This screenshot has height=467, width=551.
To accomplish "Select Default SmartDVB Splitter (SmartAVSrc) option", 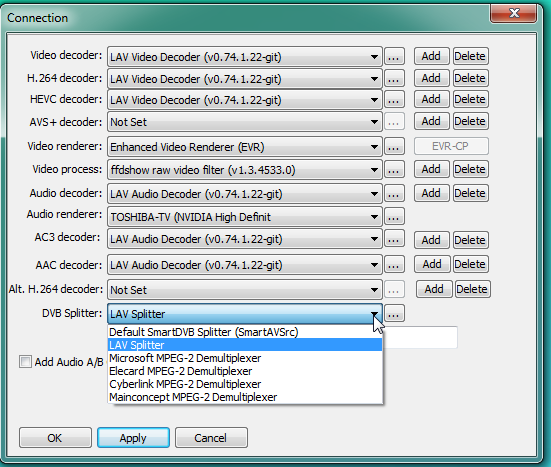I will coord(245,332).
